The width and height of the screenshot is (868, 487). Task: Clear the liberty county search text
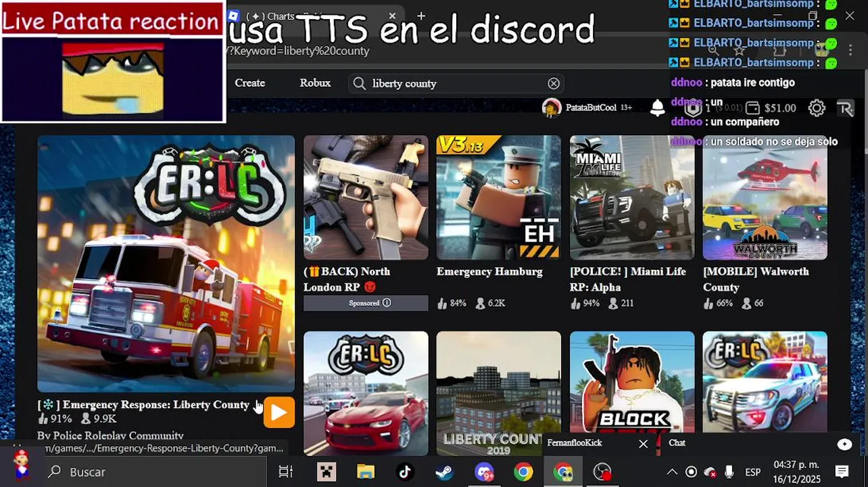click(554, 83)
